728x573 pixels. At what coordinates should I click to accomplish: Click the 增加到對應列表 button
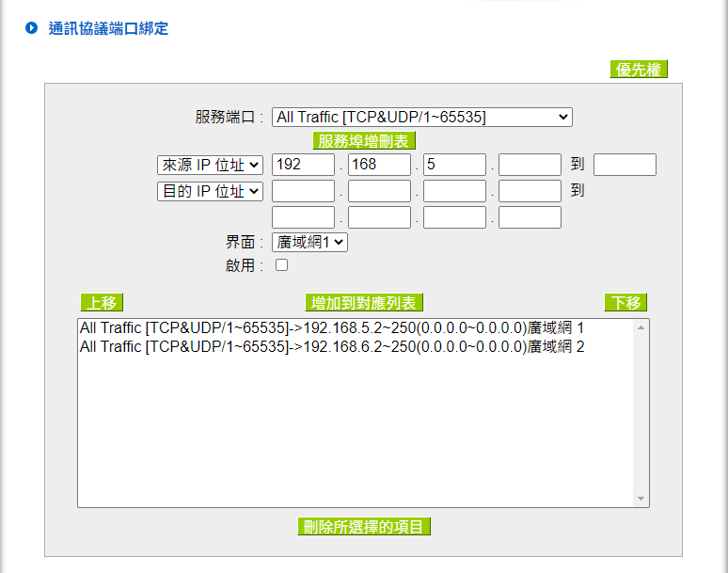point(363,303)
